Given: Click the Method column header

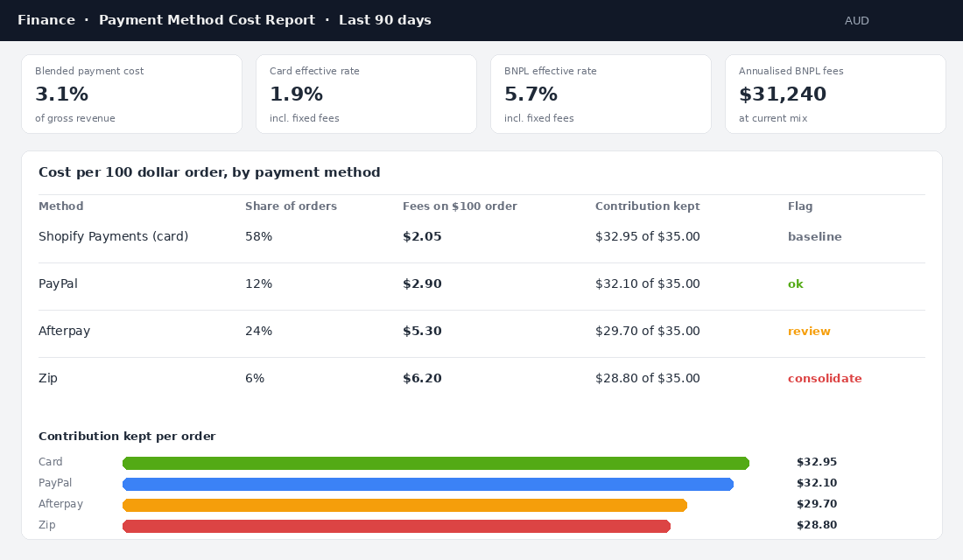Looking at the screenshot, I should [x=60, y=206].
